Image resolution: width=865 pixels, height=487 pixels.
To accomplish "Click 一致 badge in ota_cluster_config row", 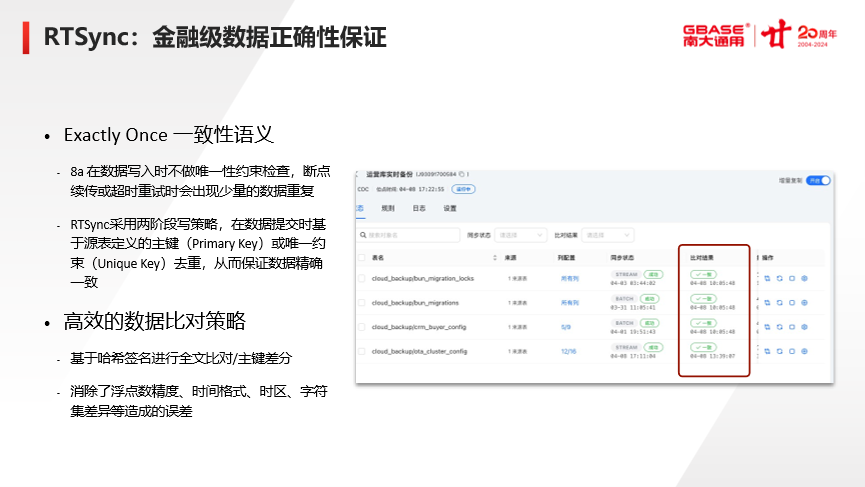I will (x=703, y=347).
